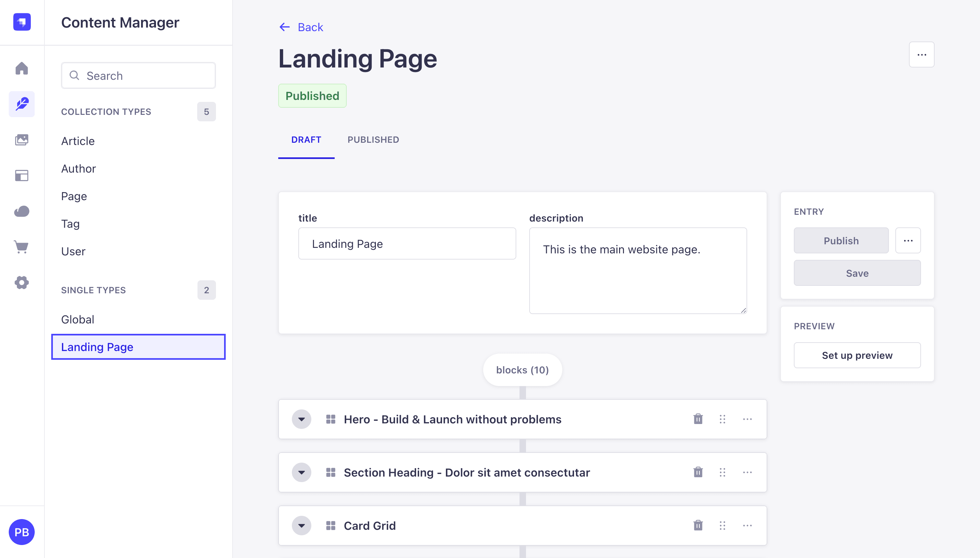
Task: Click the Single Types count badge 2
Action: coord(207,290)
